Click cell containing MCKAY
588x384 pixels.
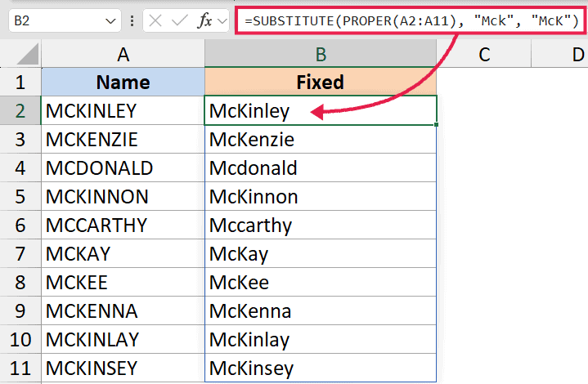point(123,253)
